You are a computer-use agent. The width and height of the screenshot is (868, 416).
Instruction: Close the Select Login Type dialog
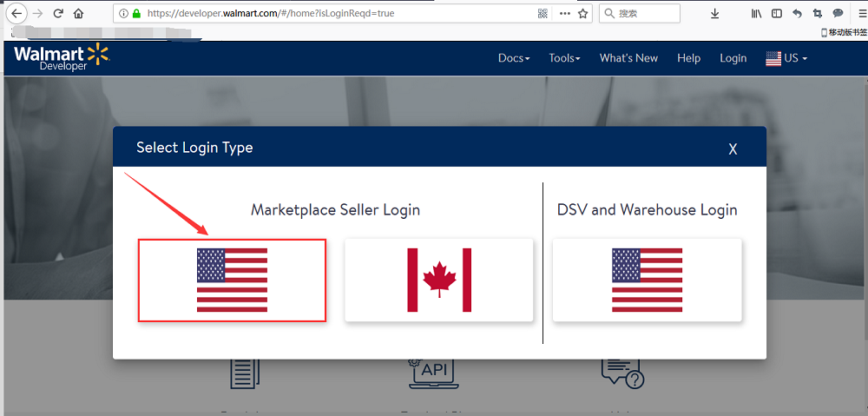point(733,149)
